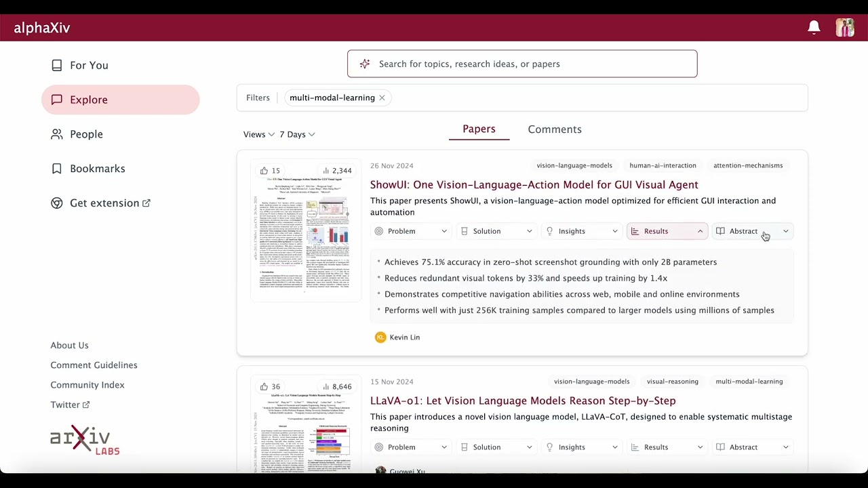Click the attention-mechanisms tag
Viewport: 868px width, 488px height.
[x=748, y=165]
